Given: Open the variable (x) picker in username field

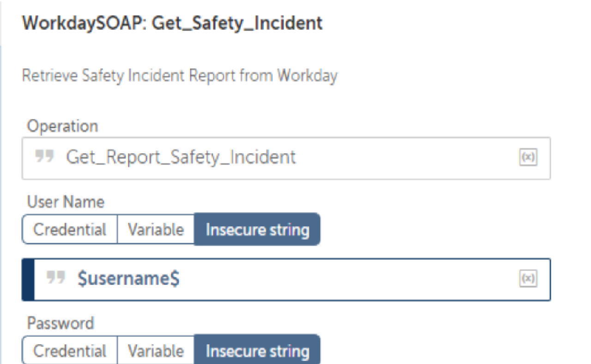Looking at the screenshot, I should (x=528, y=279).
